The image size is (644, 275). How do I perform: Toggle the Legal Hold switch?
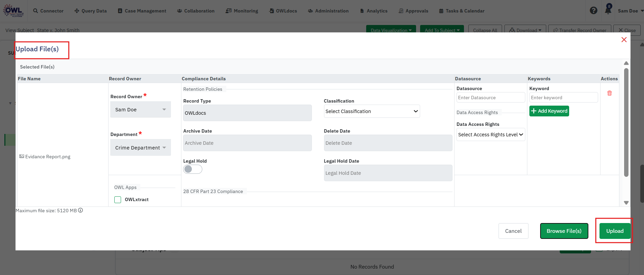[193, 169]
